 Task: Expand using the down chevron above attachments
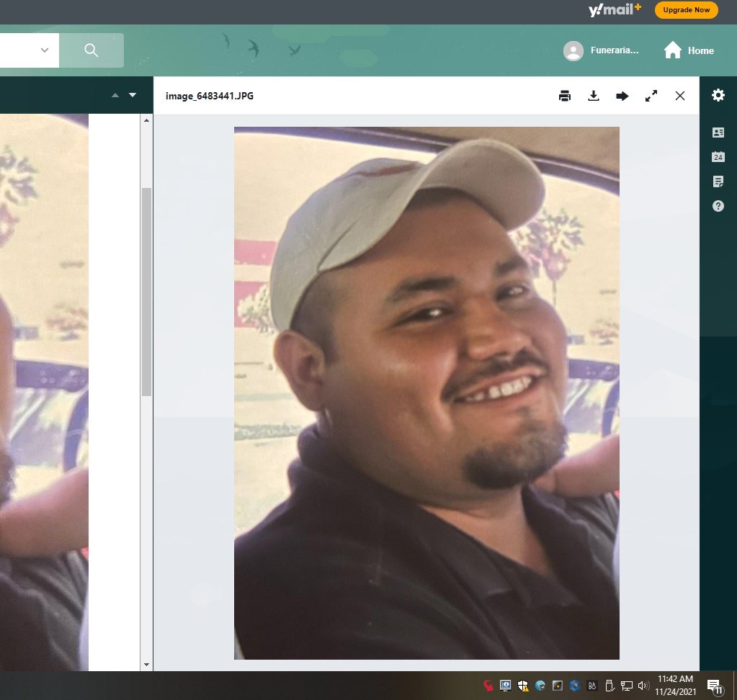click(x=132, y=94)
